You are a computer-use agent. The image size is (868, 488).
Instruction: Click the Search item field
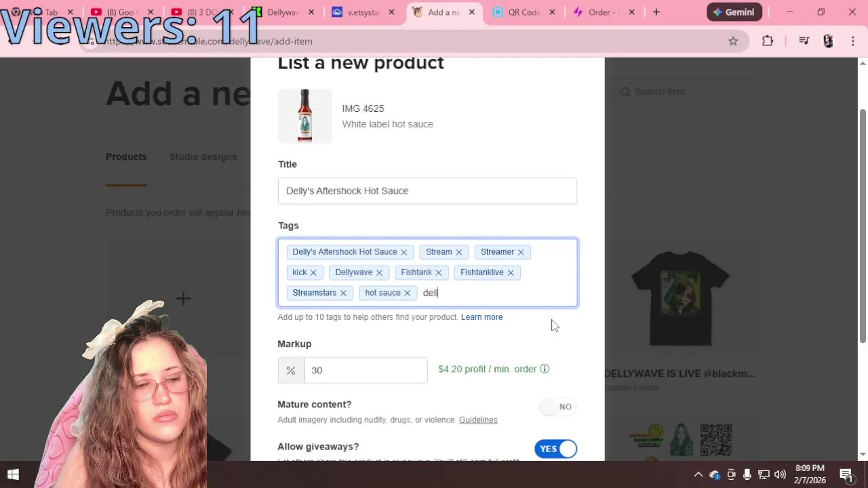pos(686,91)
